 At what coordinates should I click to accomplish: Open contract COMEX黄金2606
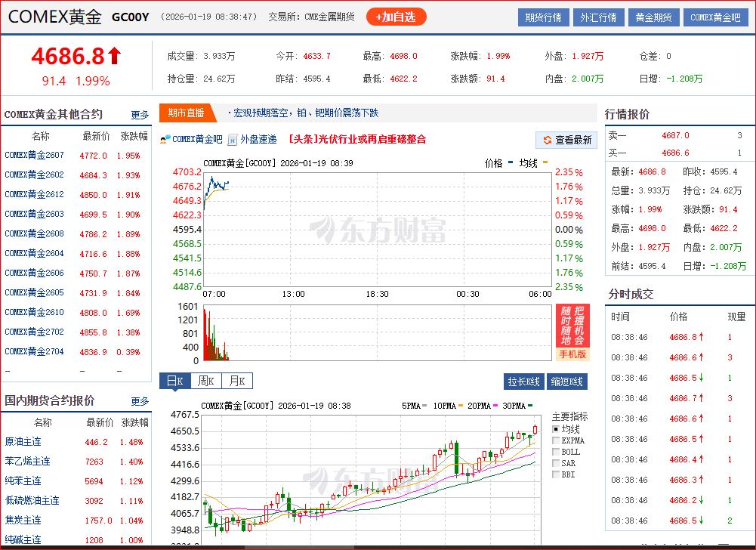[x=34, y=273]
